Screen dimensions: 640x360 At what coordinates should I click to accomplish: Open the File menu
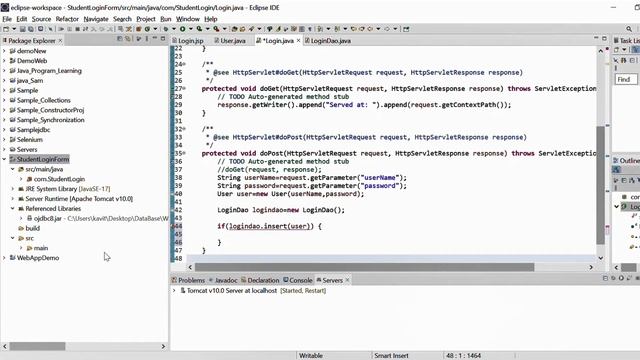point(7,19)
